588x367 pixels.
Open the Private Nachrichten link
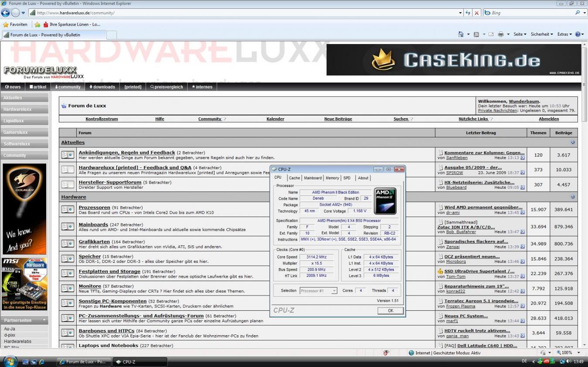click(498, 111)
